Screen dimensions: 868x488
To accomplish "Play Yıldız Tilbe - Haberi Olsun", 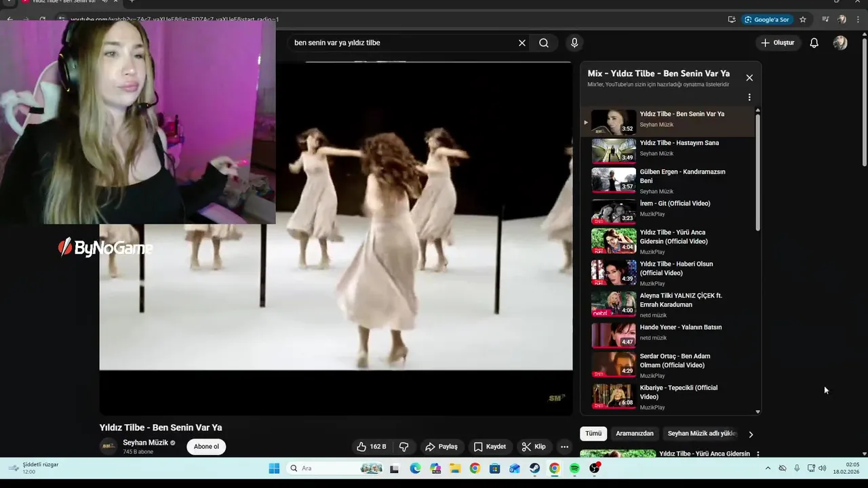I will 668,272.
